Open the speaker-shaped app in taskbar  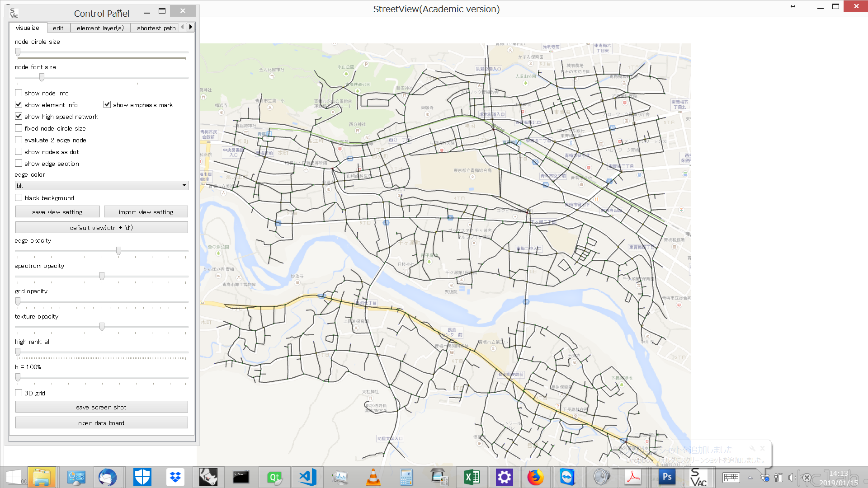click(601, 477)
